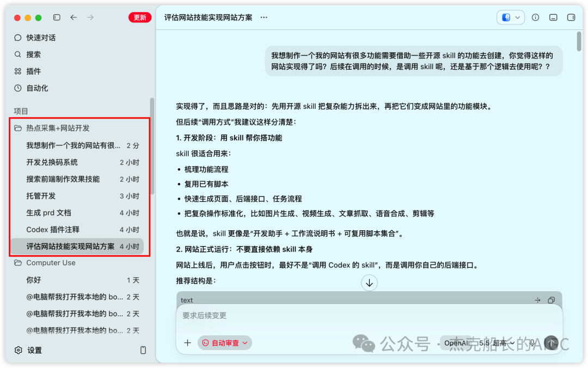Image resolution: width=588 pixels, height=368 pixels.
Task: Open 设置 settings at sidebar bottom
Action: click(x=34, y=351)
